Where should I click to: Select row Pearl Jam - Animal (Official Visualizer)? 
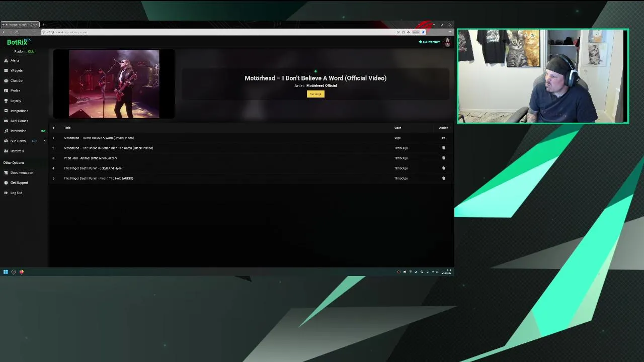tap(250, 158)
